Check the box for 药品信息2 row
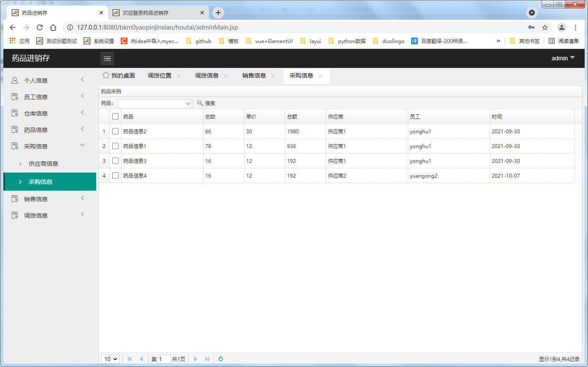588x367 pixels. 115,131
